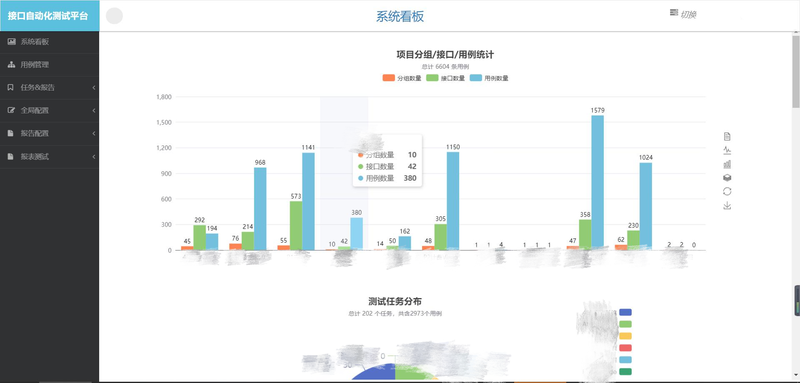Restore chart with refresh icon

pyautogui.click(x=727, y=191)
